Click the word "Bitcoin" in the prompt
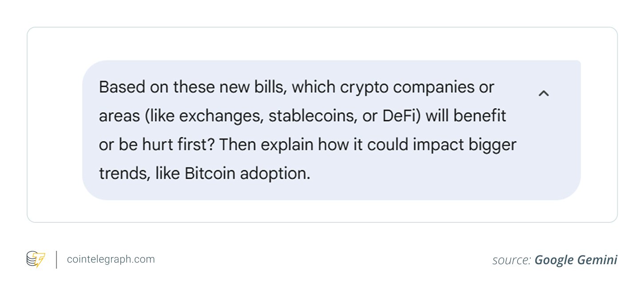The height and width of the screenshot is (294, 644). point(210,173)
